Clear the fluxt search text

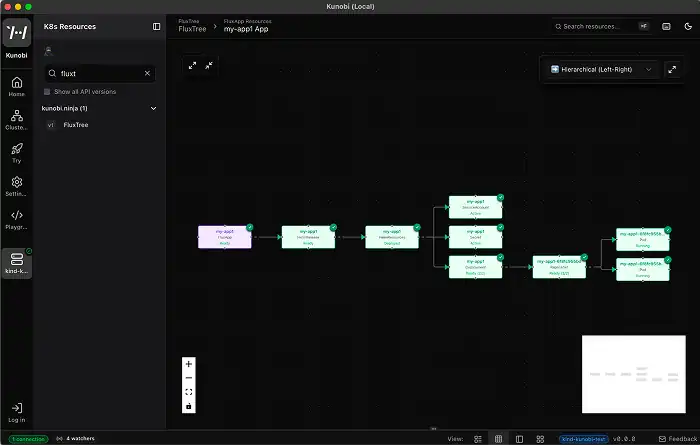click(147, 73)
